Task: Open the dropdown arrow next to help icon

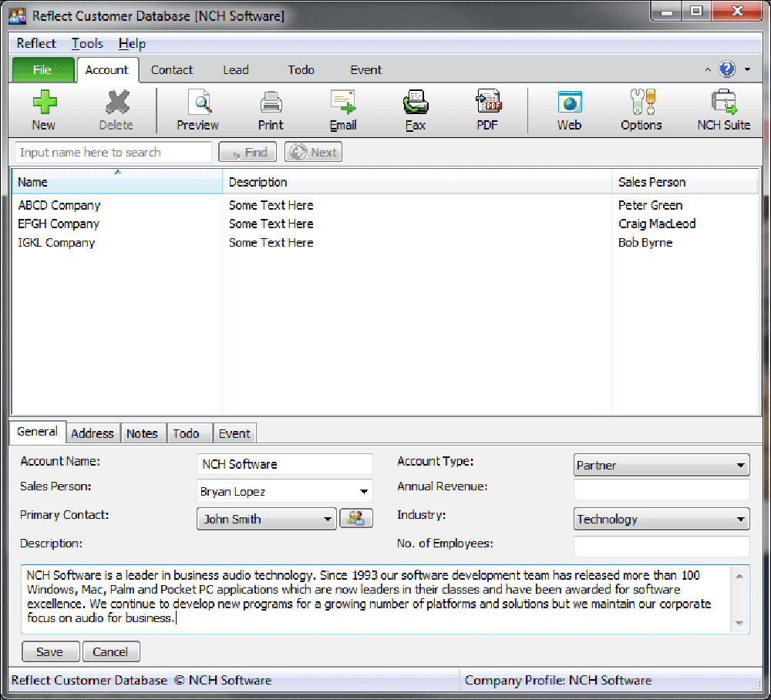Action: pos(747,70)
